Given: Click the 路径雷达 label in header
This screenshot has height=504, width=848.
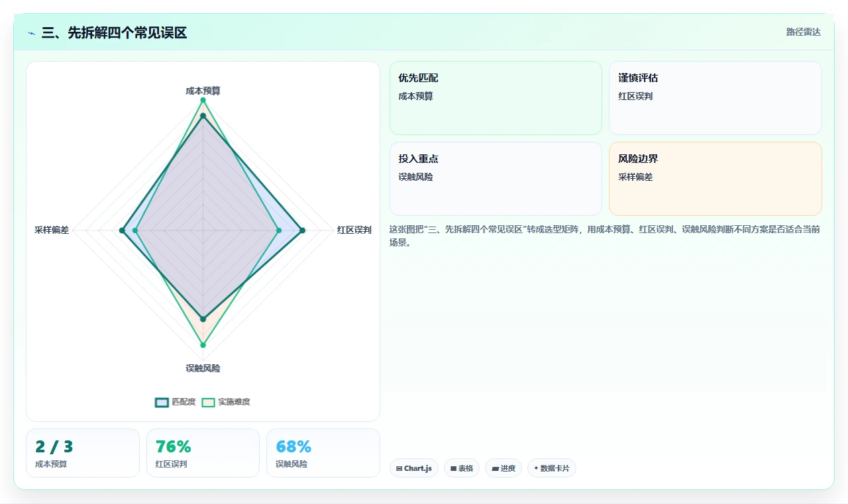Looking at the screenshot, I should pyautogui.click(x=804, y=32).
